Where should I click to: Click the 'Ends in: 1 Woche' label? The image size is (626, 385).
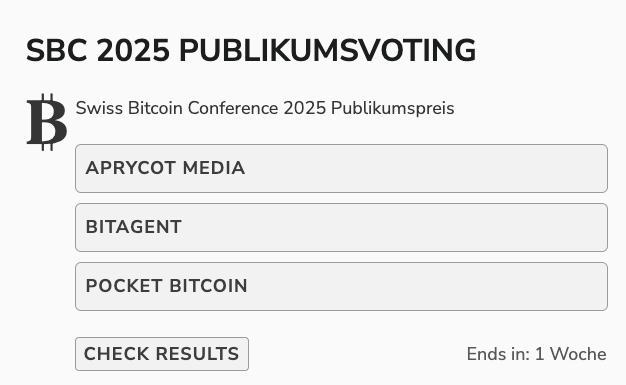537,354
